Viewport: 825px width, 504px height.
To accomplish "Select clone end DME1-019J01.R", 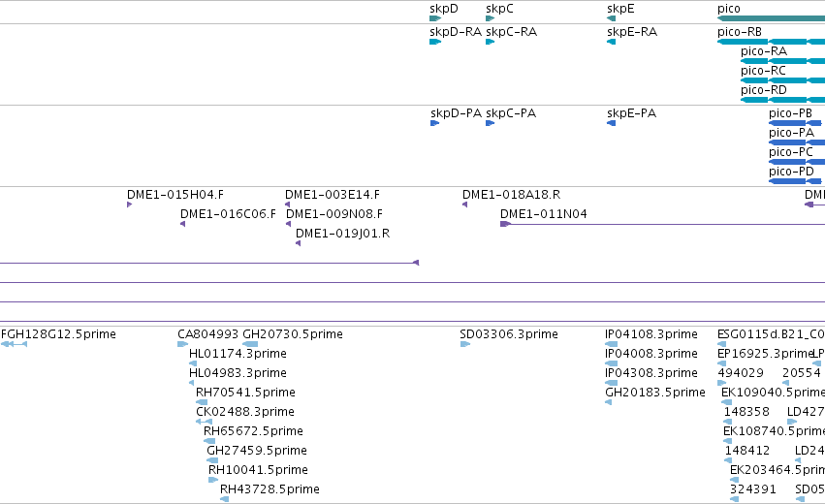I will pos(299,243).
